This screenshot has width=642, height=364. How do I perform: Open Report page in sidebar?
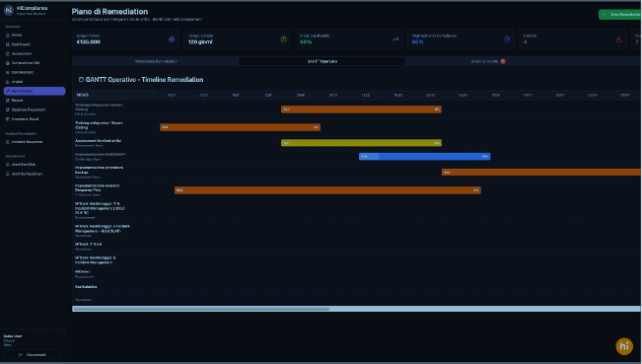[x=34, y=100]
